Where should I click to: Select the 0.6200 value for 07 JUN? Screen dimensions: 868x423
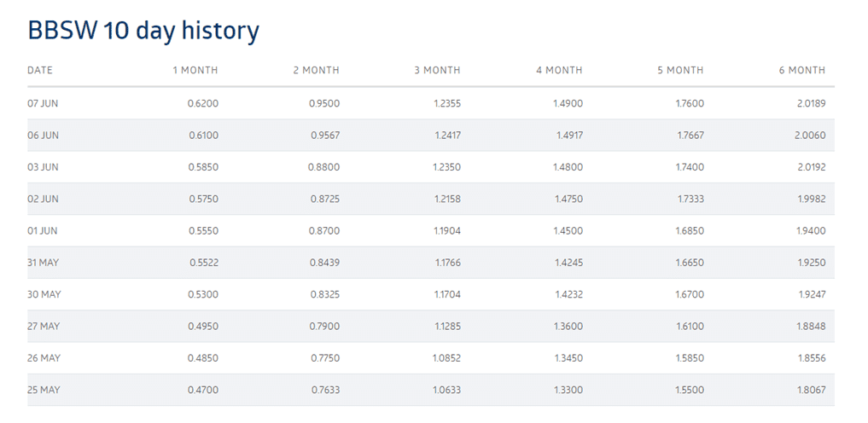(x=203, y=103)
